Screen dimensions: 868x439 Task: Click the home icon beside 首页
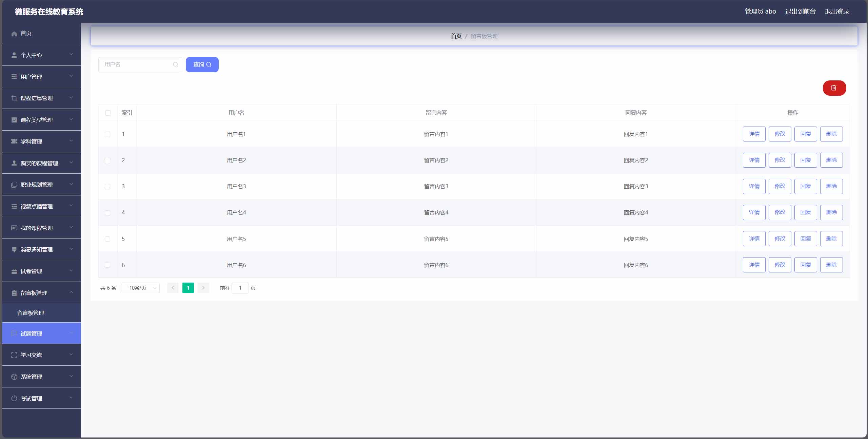click(x=14, y=34)
